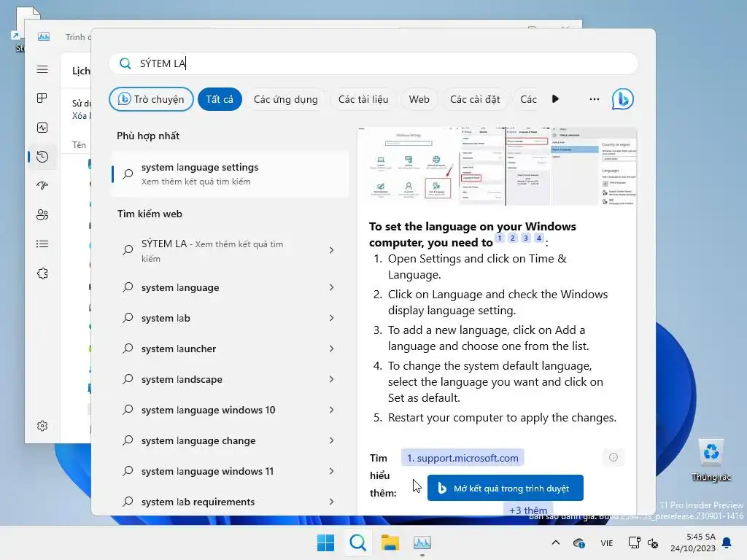Click the search text field
Screen dimensions: 747x560
click(373, 63)
